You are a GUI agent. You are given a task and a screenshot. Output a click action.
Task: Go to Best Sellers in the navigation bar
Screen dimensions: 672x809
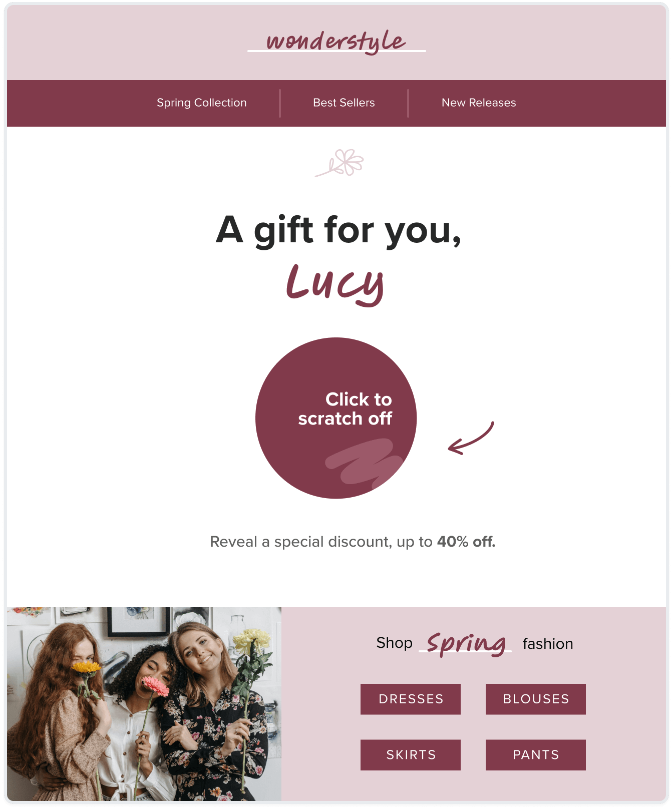[344, 103]
